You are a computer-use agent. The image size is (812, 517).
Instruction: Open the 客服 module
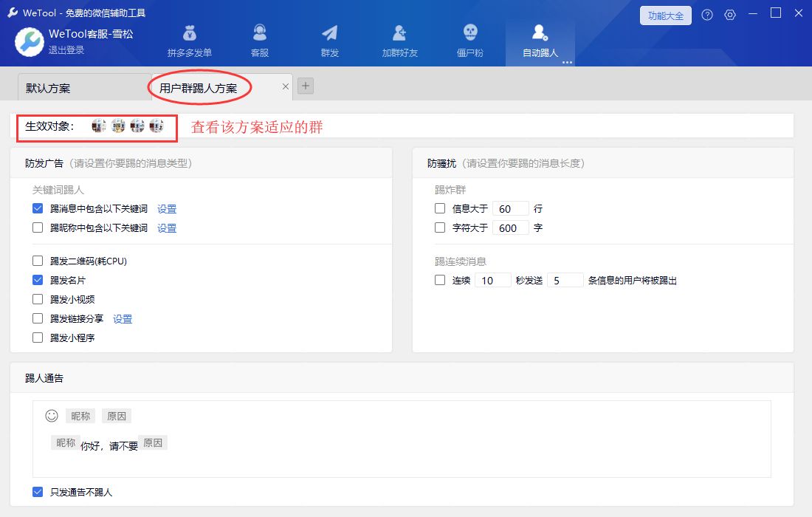(x=259, y=41)
